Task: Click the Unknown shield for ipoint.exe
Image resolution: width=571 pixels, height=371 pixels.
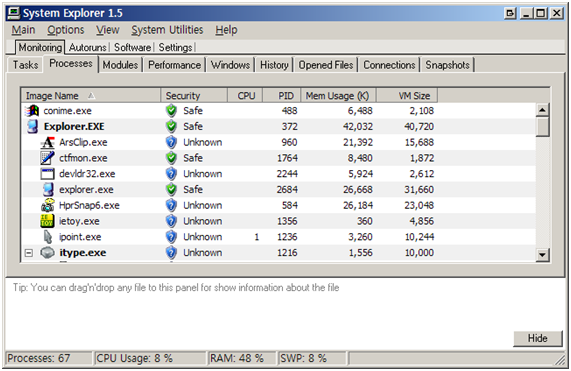Action: point(171,237)
